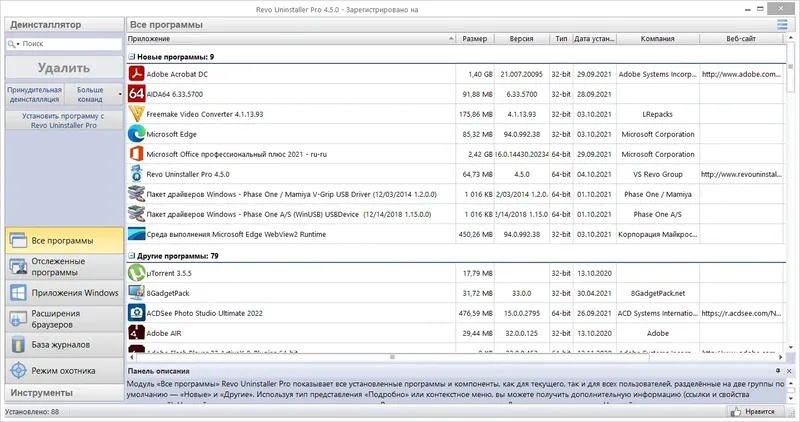Click the Adobe Acrobat DC program icon
This screenshot has height=422, width=800.
136,74
